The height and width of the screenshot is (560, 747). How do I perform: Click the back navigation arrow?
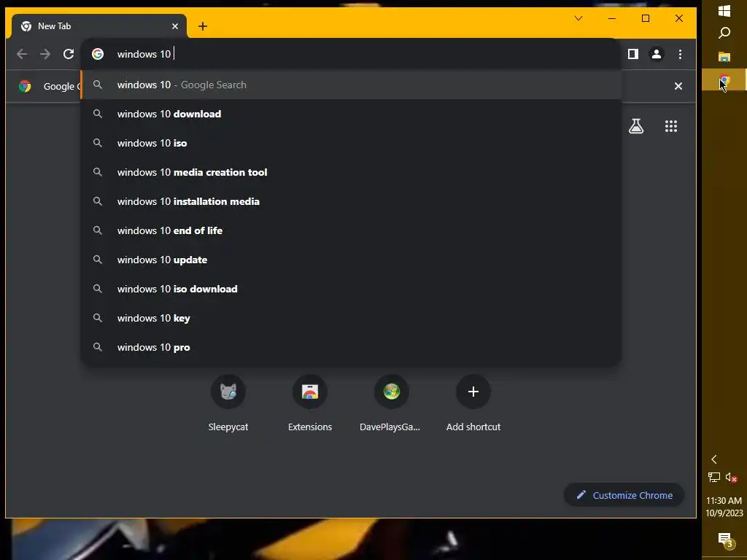pyautogui.click(x=22, y=54)
